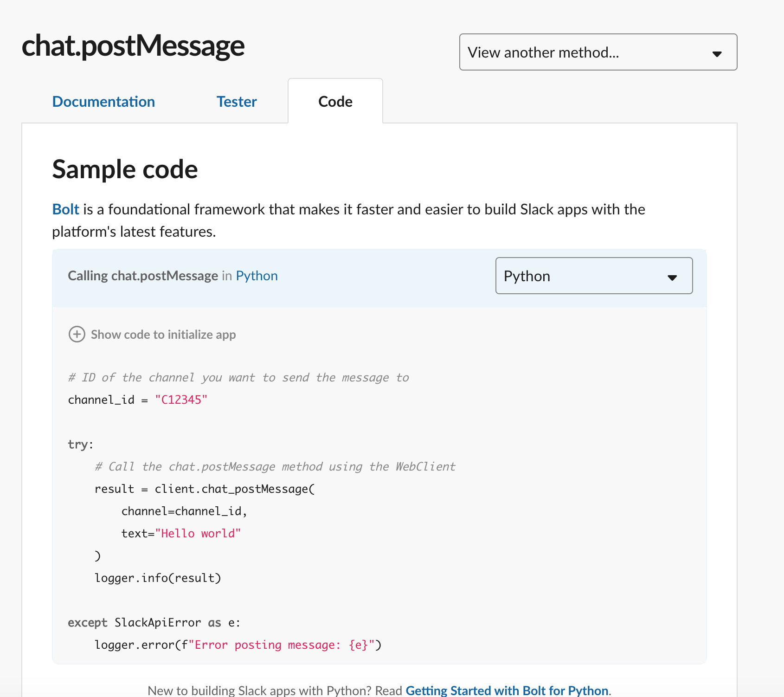784x697 pixels.
Task: Click the chat.postMessage page title
Action: (133, 46)
